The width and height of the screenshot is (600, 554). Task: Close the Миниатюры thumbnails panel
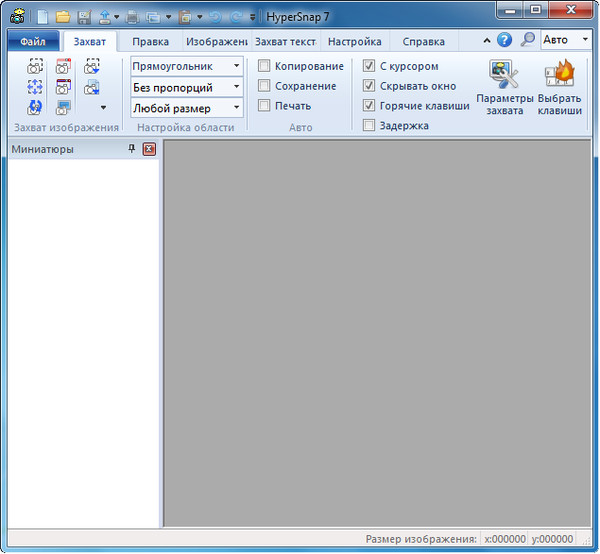149,149
